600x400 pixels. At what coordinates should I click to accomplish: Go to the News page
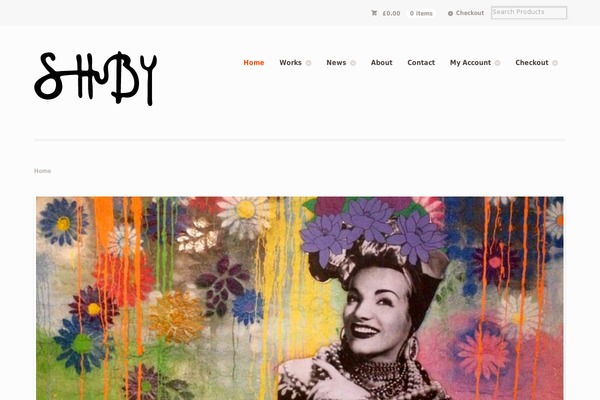[x=336, y=62]
